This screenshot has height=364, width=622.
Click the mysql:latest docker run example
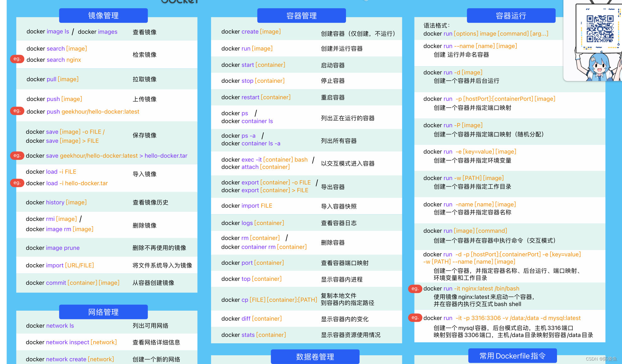tap(502, 318)
